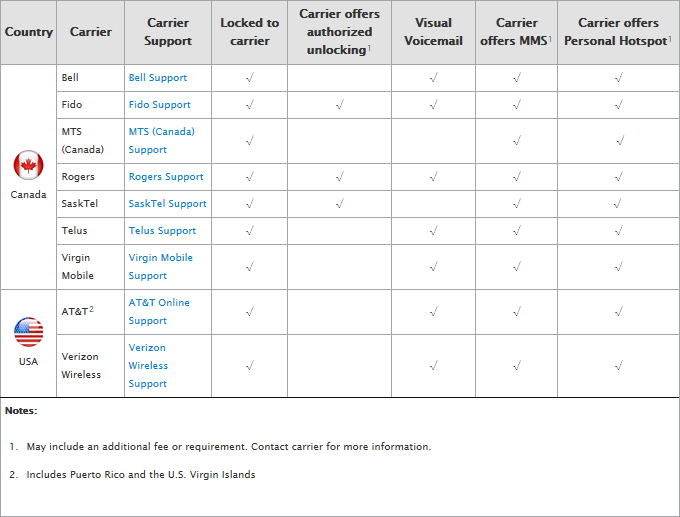Click the footnote 2 superscript beside AT&T
Viewport: 680px width, 517px height.
click(92, 309)
